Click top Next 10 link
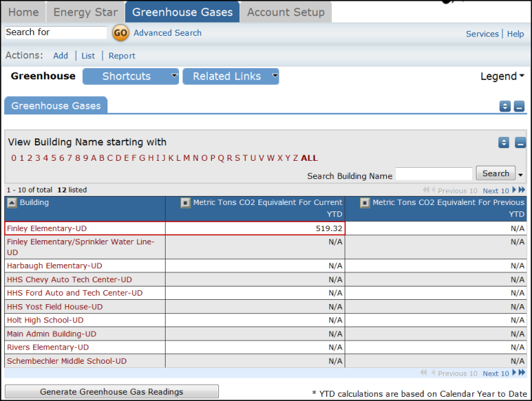 pyautogui.click(x=496, y=191)
